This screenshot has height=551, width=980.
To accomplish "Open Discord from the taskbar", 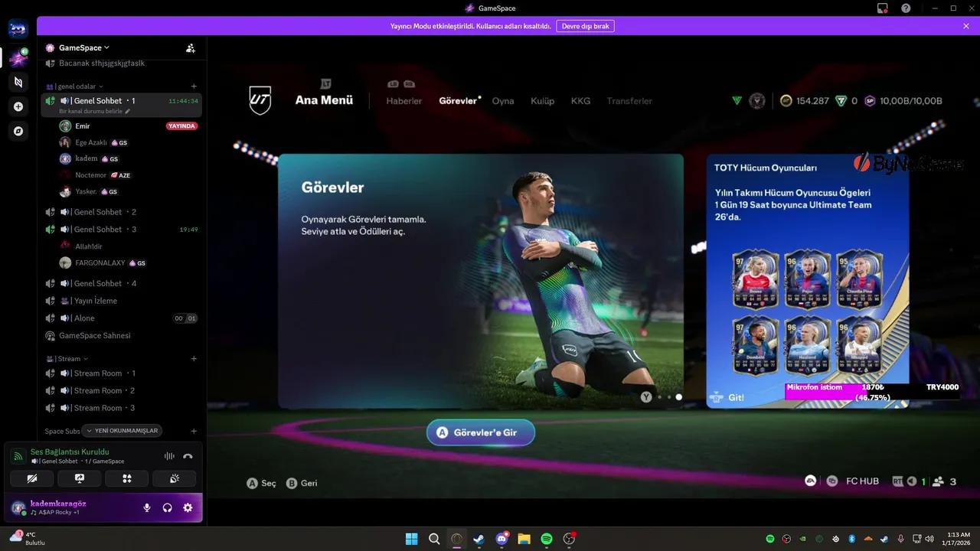I will point(502,539).
